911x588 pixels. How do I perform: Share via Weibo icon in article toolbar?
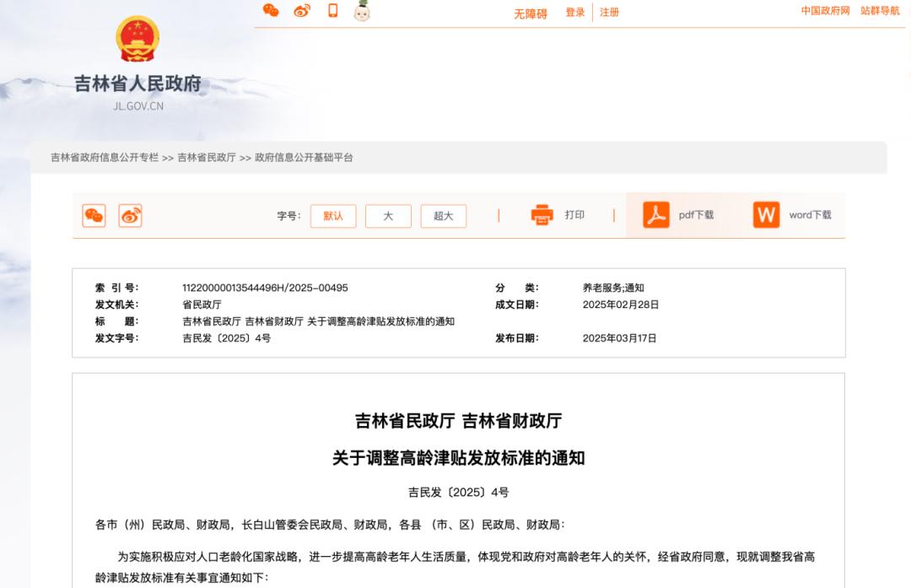click(130, 216)
